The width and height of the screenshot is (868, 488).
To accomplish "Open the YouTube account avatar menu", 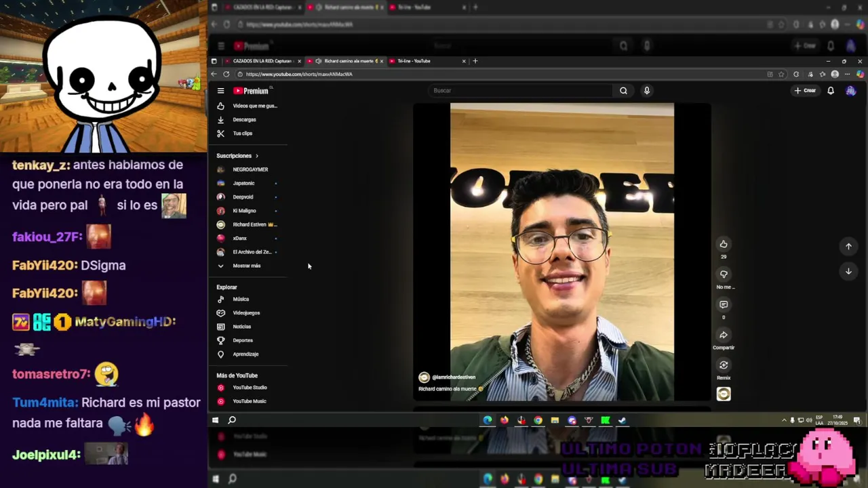I will pos(850,90).
